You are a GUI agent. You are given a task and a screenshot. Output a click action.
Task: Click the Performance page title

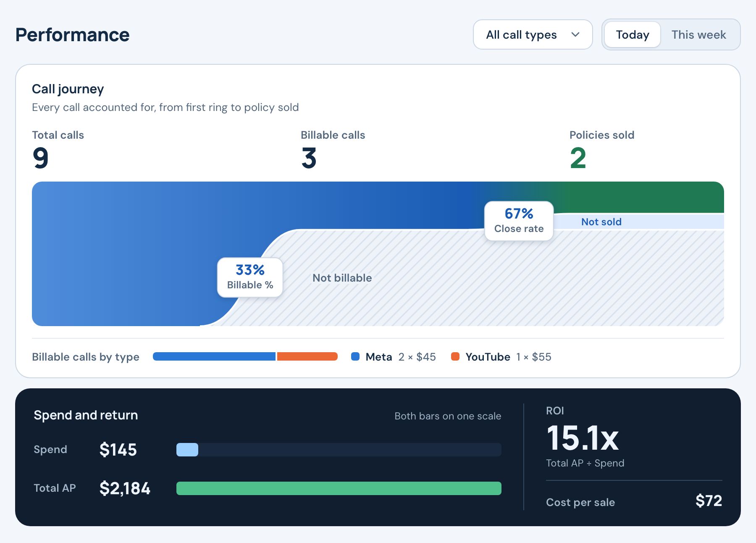click(72, 35)
